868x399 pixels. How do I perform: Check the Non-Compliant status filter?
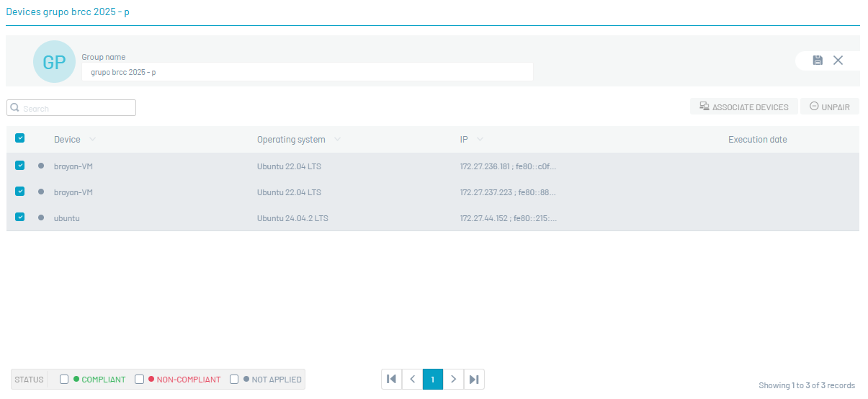140,380
